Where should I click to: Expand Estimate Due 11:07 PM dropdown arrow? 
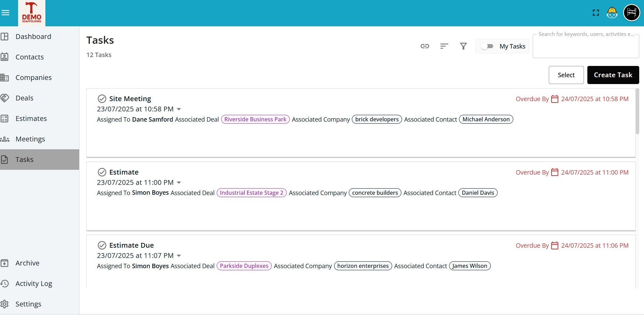(x=179, y=256)
